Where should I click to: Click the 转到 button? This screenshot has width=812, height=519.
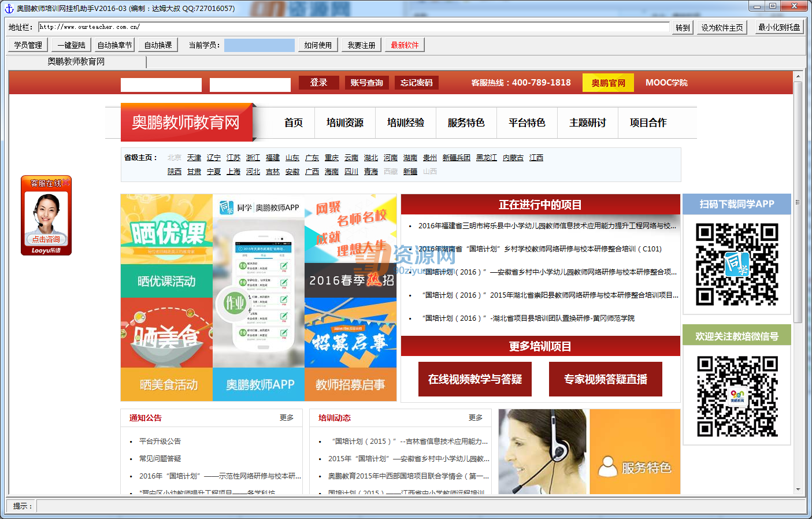tap(683, 27)
